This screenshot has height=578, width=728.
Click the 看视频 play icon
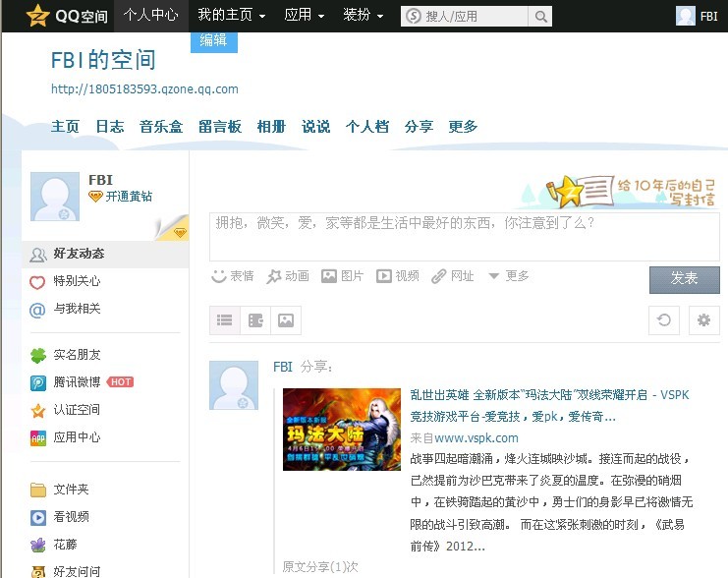[x=38, y=517]
